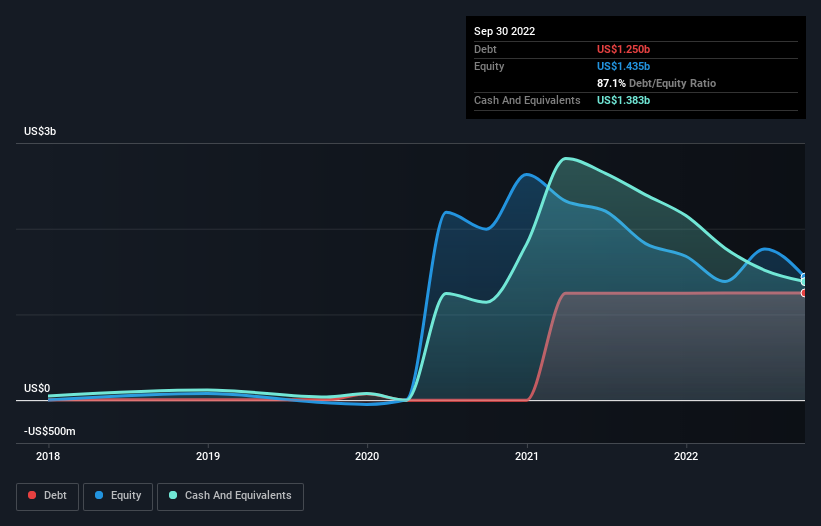
Task: Click the red Debt legend dot
Action: 32,495
